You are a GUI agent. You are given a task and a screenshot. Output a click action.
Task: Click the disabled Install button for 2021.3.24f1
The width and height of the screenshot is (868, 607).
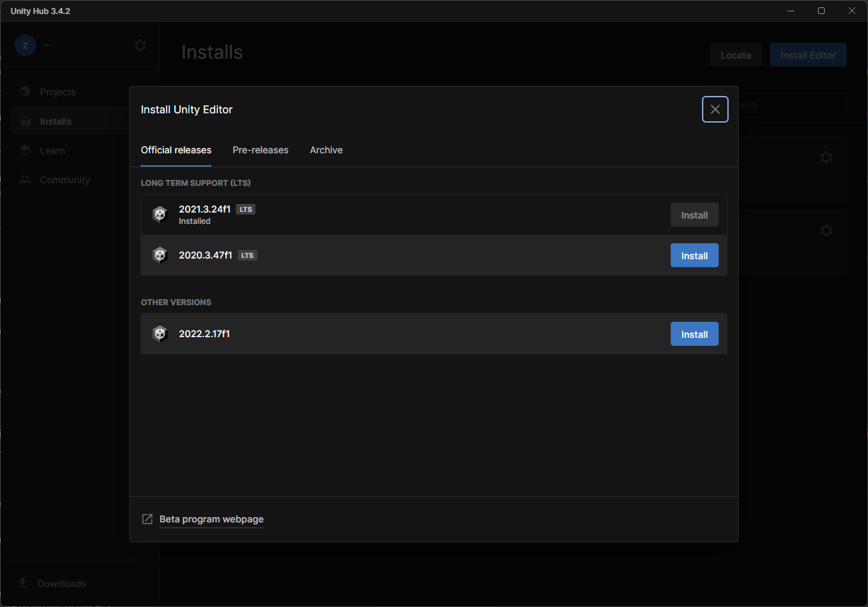point(694,215)
